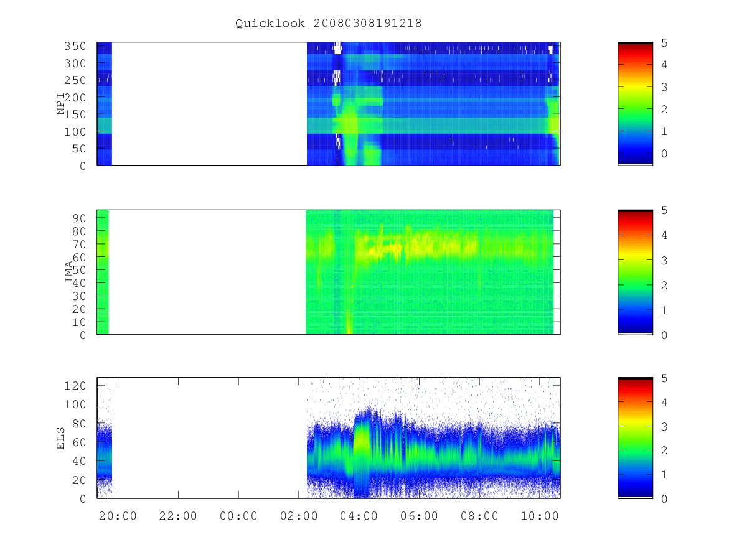Select the ELS y-axis label
The height and width of the screenshot is (560, 747).
[x=61, y=437]
